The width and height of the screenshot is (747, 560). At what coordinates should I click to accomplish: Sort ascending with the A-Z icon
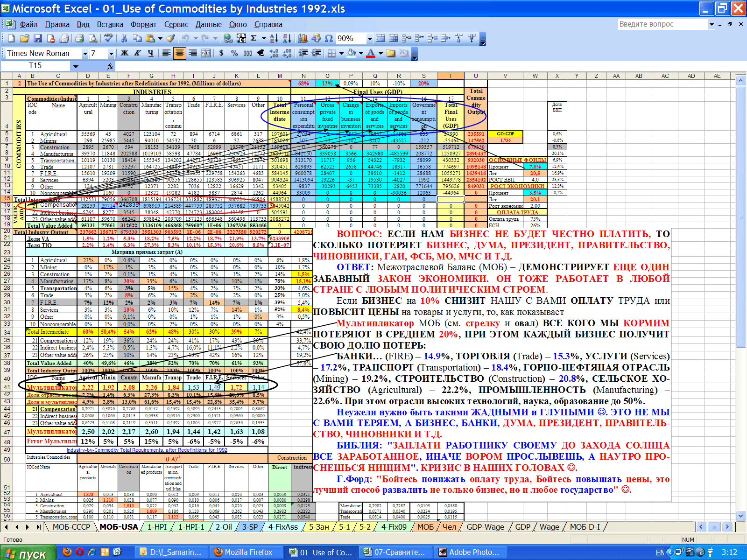click(274, 38)
